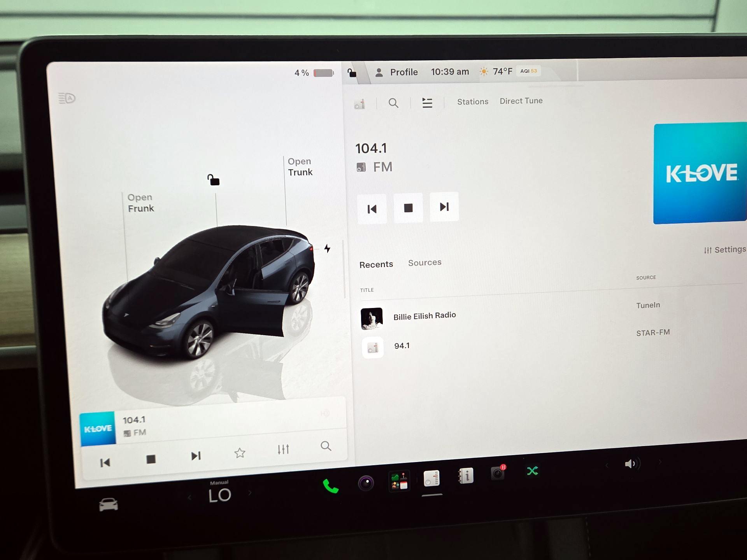The height and width of the screenshot is (560, 747).
Task: Previous track in mini player
Action: (x=105, y=462)
